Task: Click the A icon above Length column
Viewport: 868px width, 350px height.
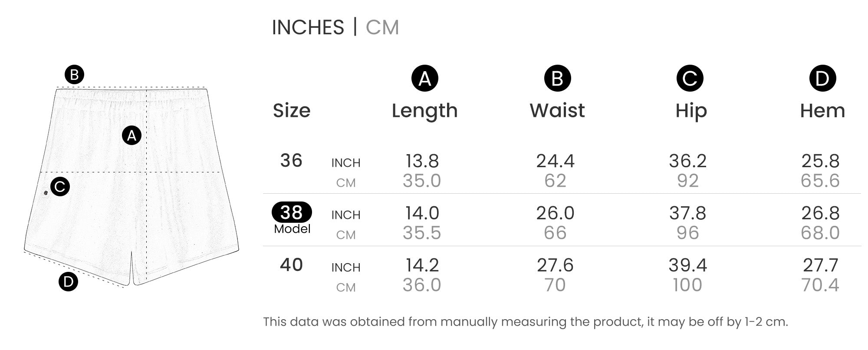Action: click(424, 79)
